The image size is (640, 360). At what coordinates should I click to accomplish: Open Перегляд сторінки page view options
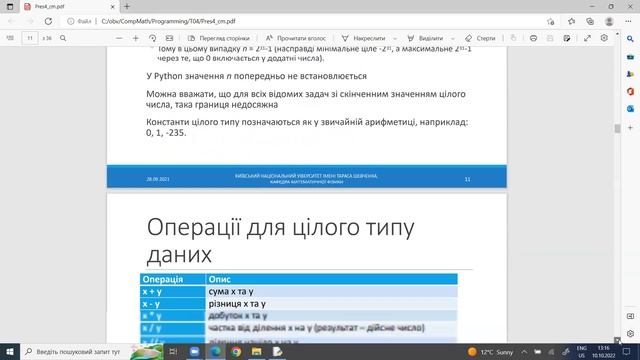coord(218,38)
